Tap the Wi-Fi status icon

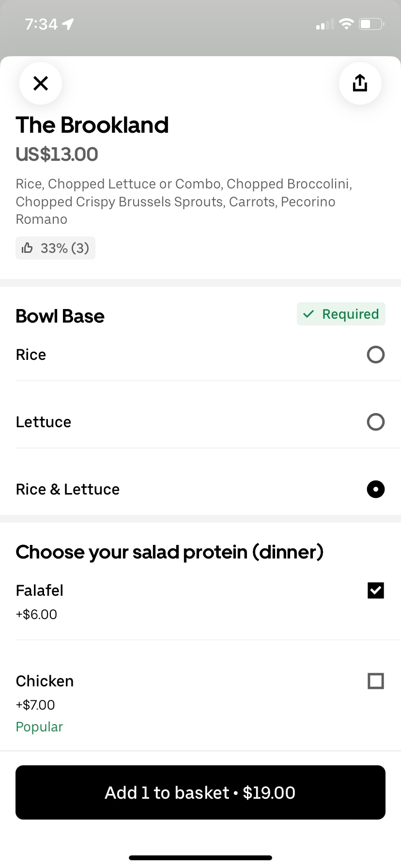pos(346,24)
